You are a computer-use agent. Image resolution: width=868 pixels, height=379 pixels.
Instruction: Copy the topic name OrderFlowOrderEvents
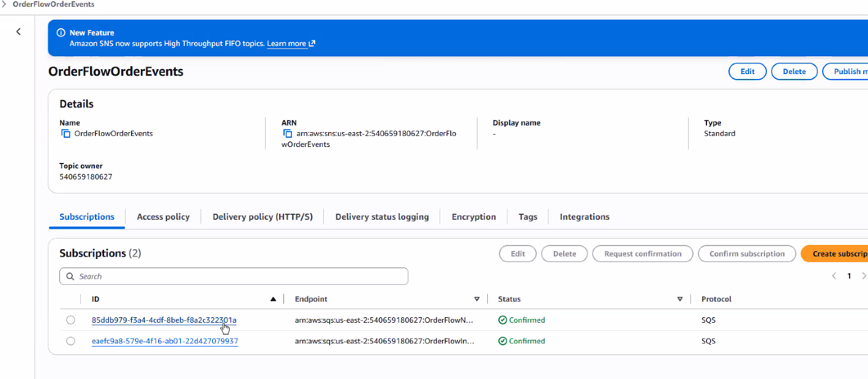tap(65, 133)
